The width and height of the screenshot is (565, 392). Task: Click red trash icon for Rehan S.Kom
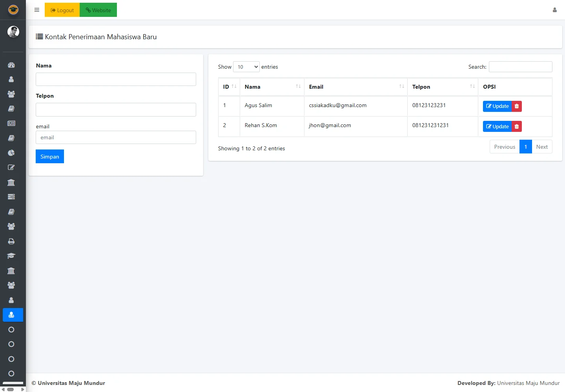[x=517, y=126]
